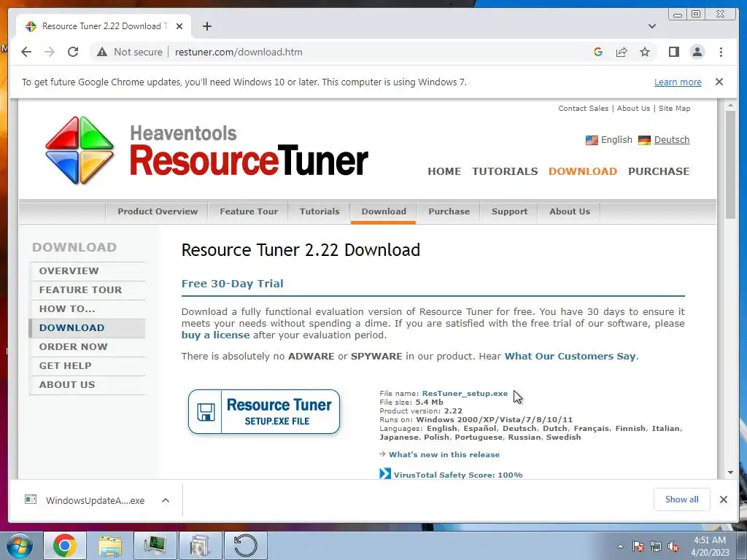
Task: Open a new tab with plus button
Action: [x=206, y=26]
